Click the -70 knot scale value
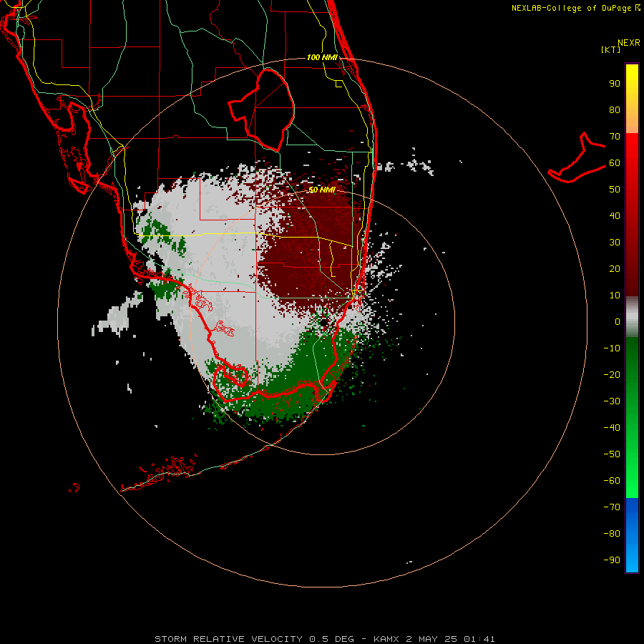This screenshot has height=644, width=644. 612,507
